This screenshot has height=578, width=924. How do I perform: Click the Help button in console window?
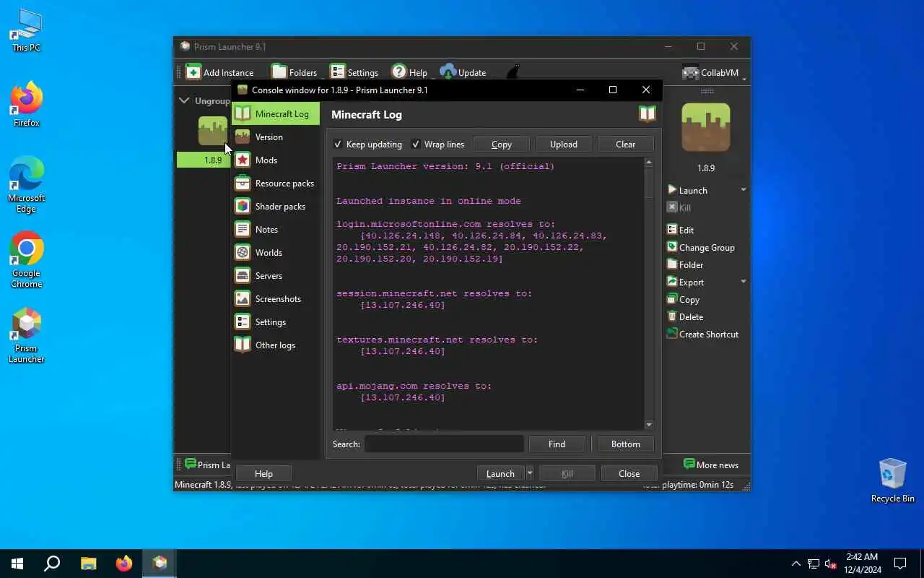click(263, 473)
